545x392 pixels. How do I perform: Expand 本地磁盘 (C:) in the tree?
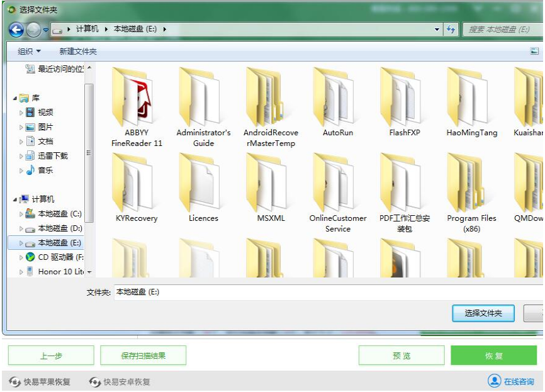click(21, 214)
